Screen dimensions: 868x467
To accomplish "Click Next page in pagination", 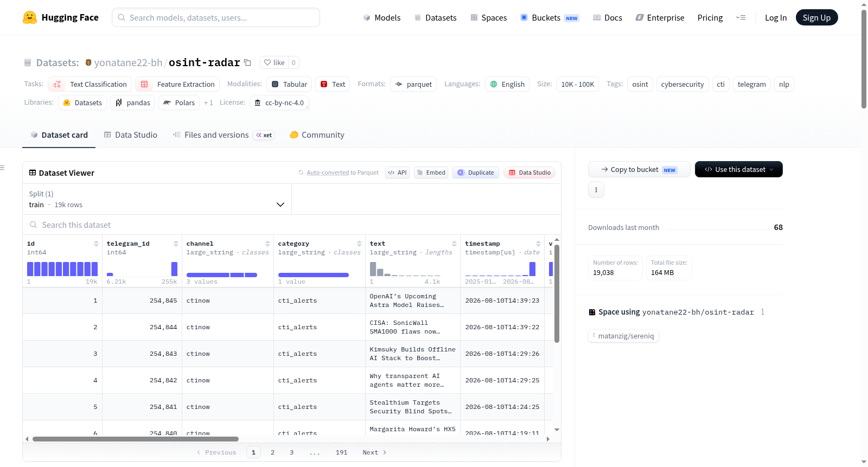I will [x=374, y=452].
